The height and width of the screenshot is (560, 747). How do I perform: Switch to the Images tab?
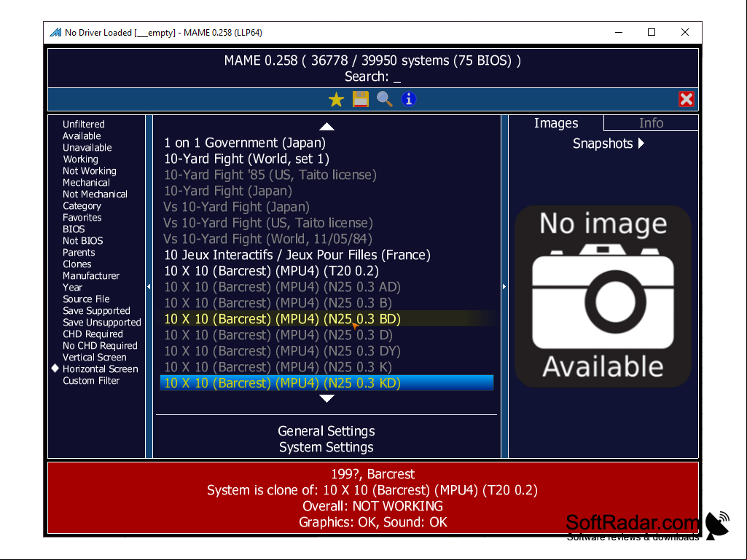pyautogui.click(x=556, y=123)
